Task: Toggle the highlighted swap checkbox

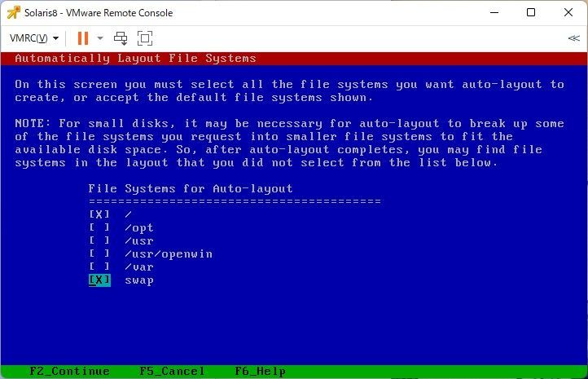Action: [x=99, y=280]
